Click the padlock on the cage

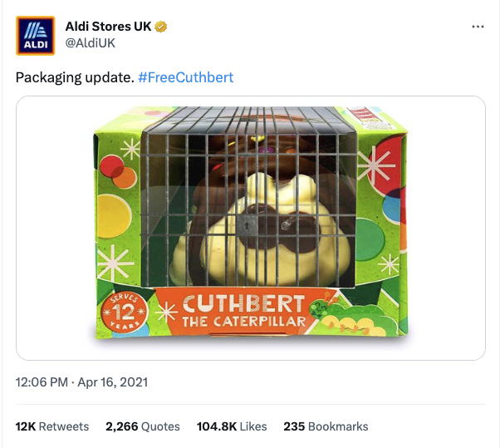pos(248,223)
